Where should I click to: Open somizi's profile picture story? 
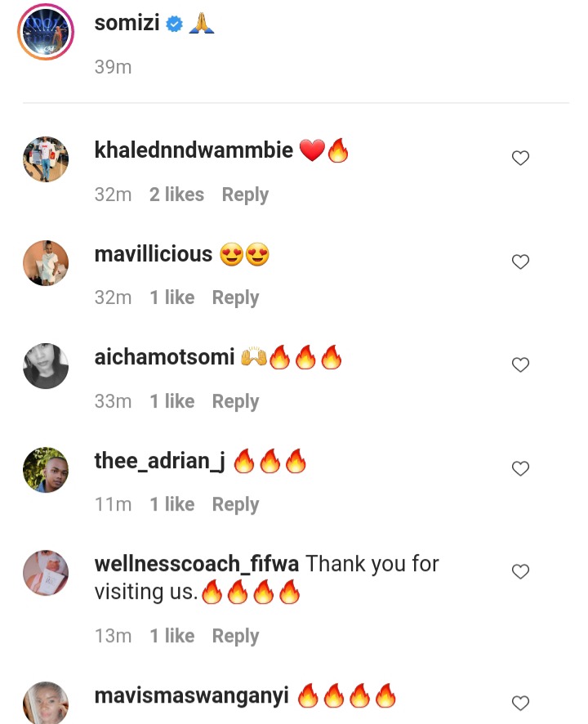point(46,32)
